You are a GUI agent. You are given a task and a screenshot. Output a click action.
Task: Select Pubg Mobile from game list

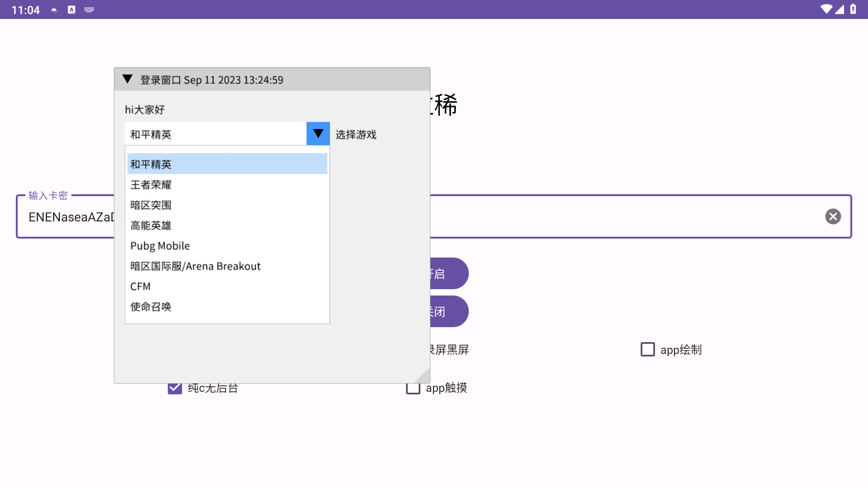159,245
